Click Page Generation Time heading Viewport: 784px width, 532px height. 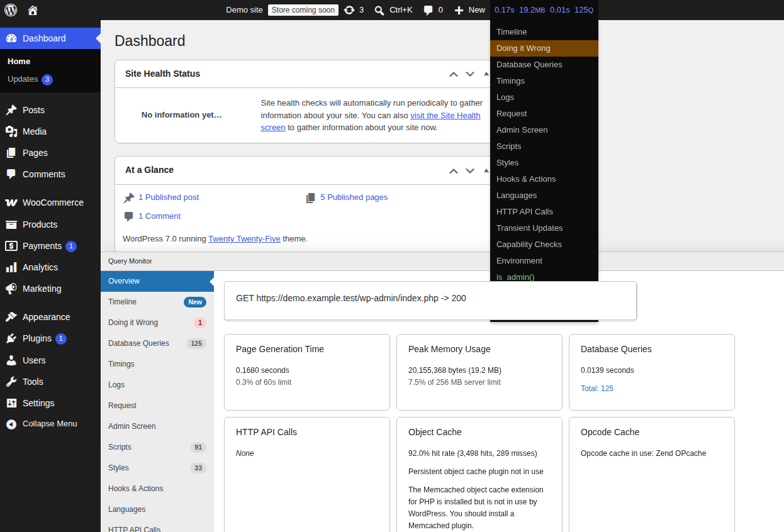280,349
